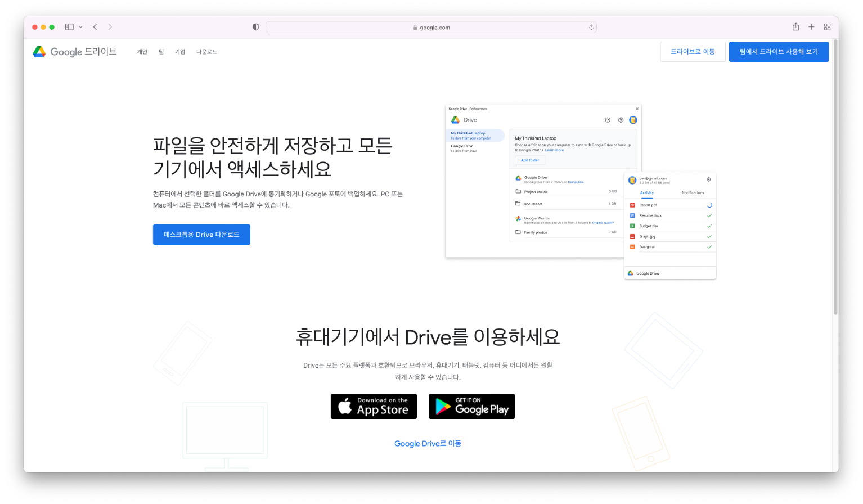Viewport: 863px width, 504px height.
Task: Follow the Google Drive로 이동 link
Action: [428, 444]
